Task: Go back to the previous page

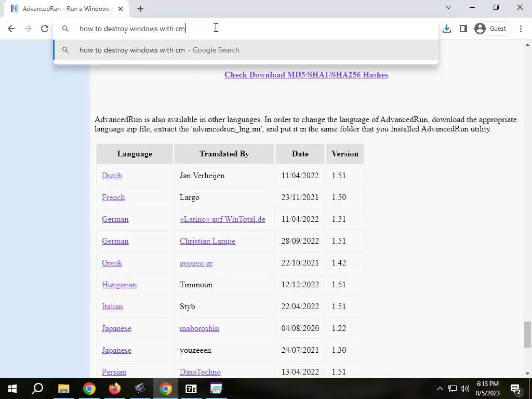Action: 11,29
